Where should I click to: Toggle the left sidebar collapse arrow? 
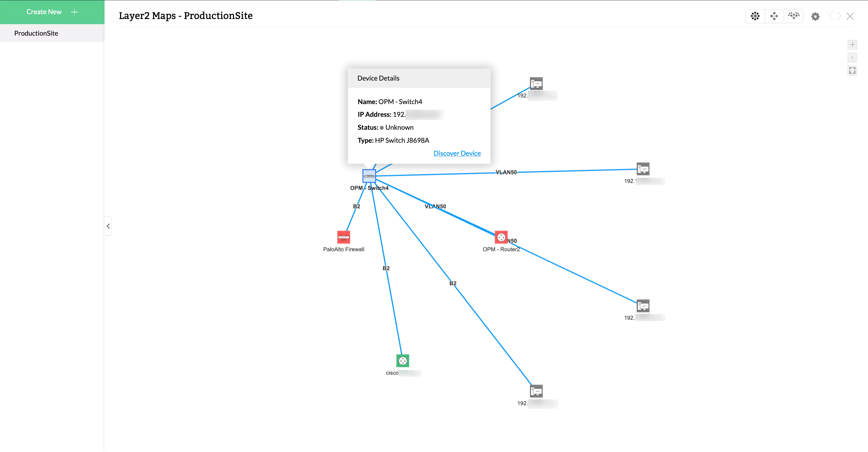[108, 226]
